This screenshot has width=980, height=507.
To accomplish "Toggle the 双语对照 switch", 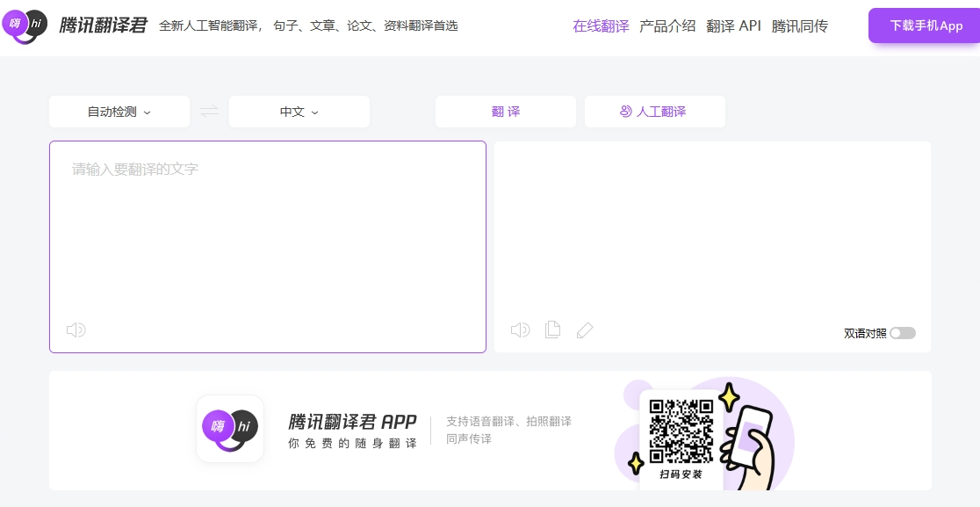I will pos(902,333).
